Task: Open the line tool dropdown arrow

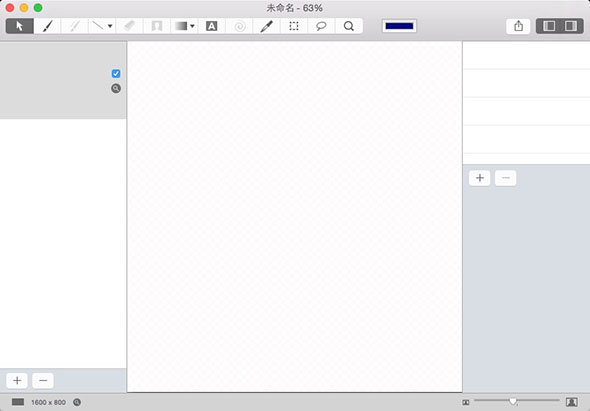Action: coord(110,26)
